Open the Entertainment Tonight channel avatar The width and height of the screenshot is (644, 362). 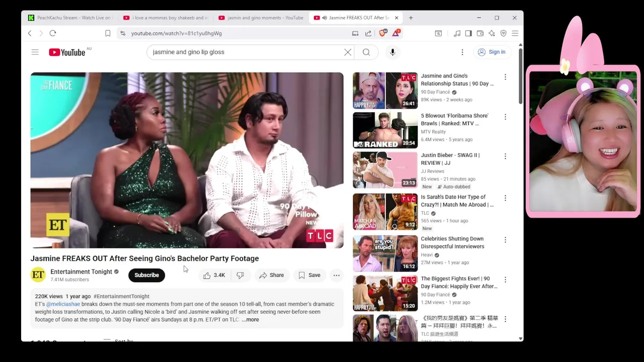click(38, 275)
